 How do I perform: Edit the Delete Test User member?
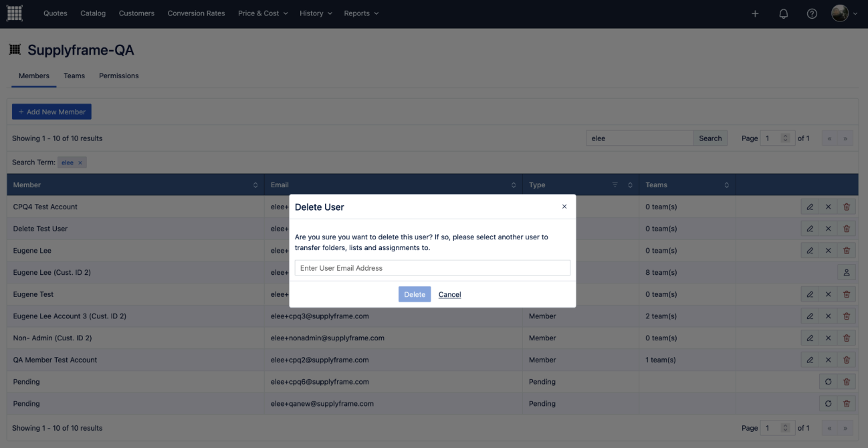pos(810,229)
